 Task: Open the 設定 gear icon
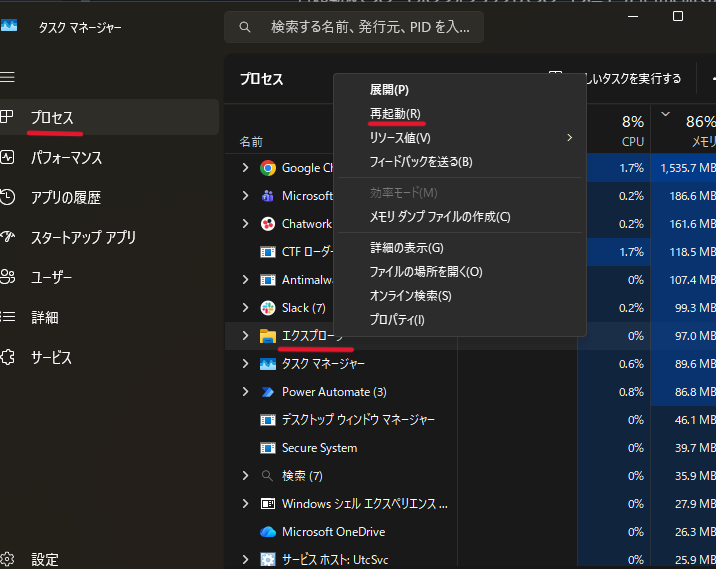pos(7,559)
